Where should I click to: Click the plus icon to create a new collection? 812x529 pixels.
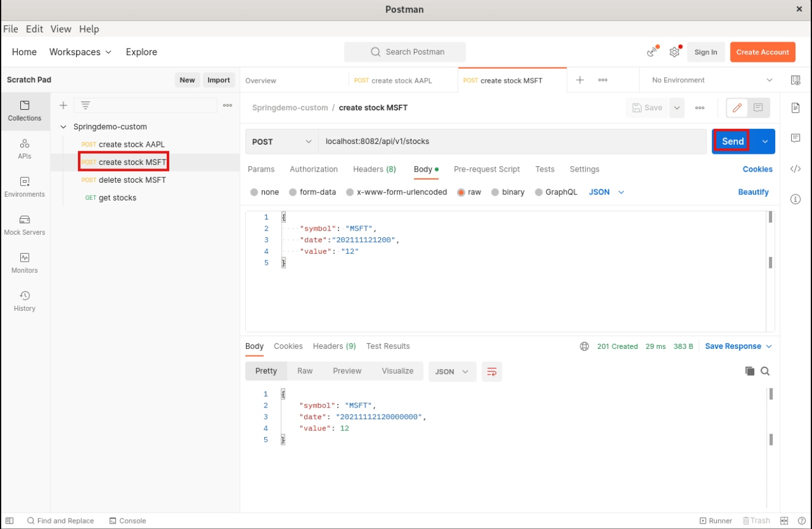point(63,105)
